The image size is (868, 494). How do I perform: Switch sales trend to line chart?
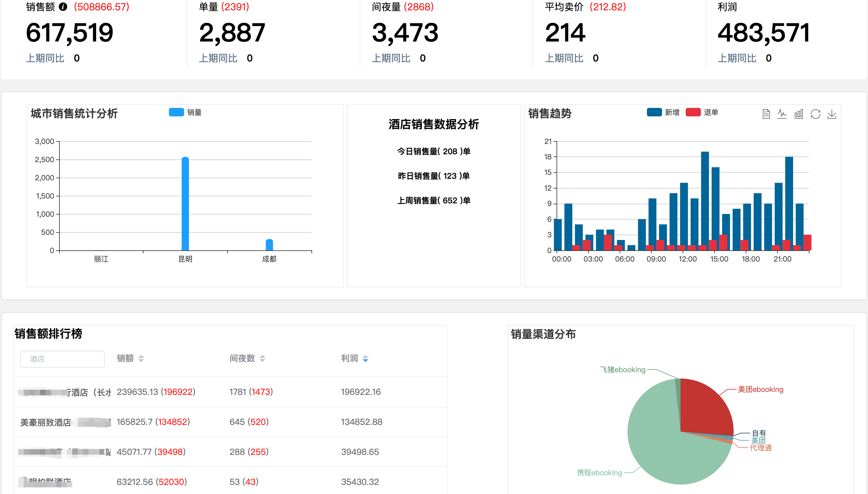click(782, 114)
